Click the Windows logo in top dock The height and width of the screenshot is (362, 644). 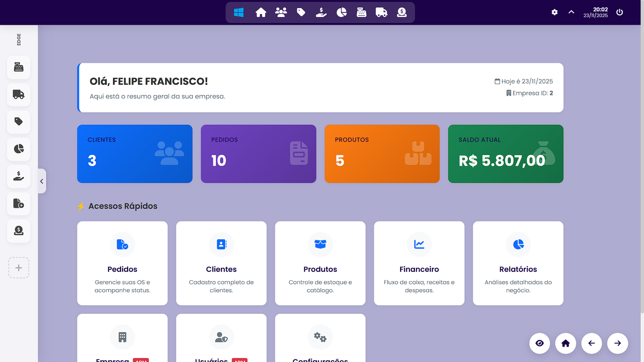(x=239, y=12)
